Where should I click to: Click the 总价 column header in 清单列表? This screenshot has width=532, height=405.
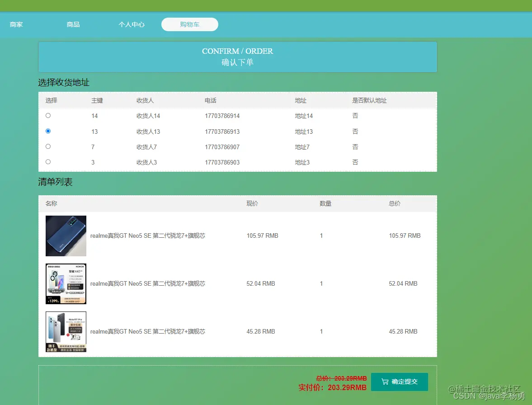[x=395, y=203]
